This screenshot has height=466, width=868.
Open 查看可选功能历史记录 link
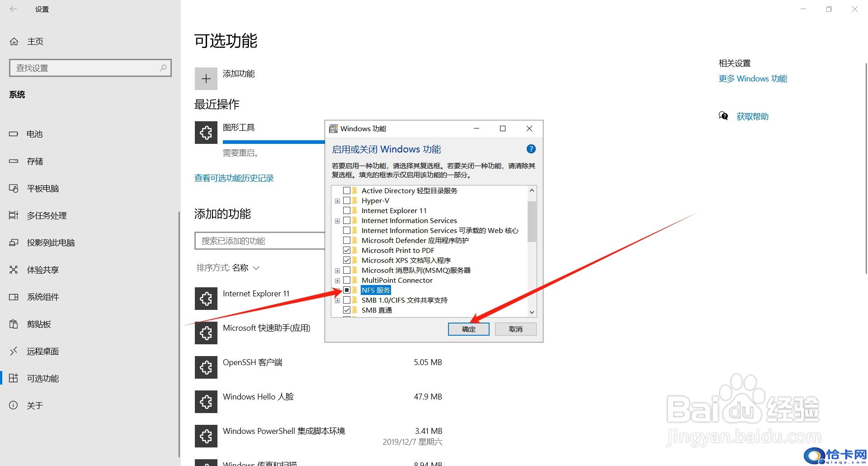point(234,178)
